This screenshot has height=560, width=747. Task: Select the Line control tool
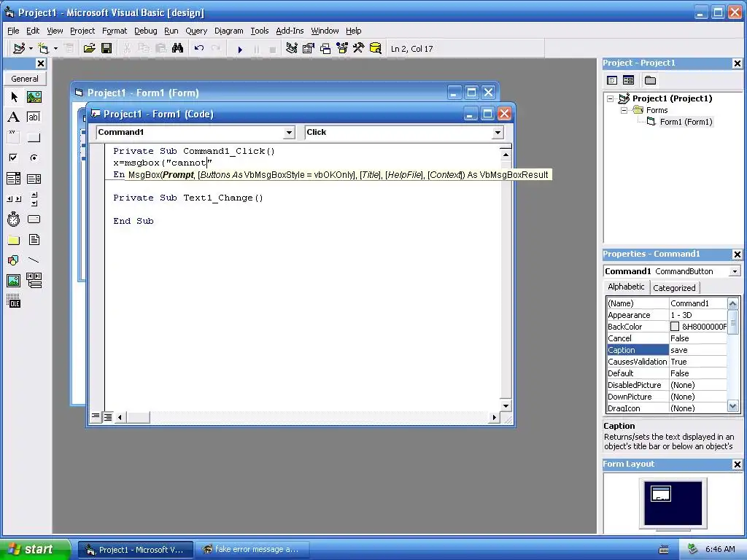pos(34,260)
